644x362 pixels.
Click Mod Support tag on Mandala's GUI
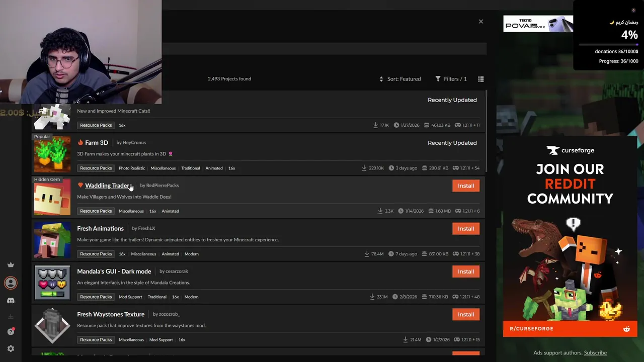130,297
